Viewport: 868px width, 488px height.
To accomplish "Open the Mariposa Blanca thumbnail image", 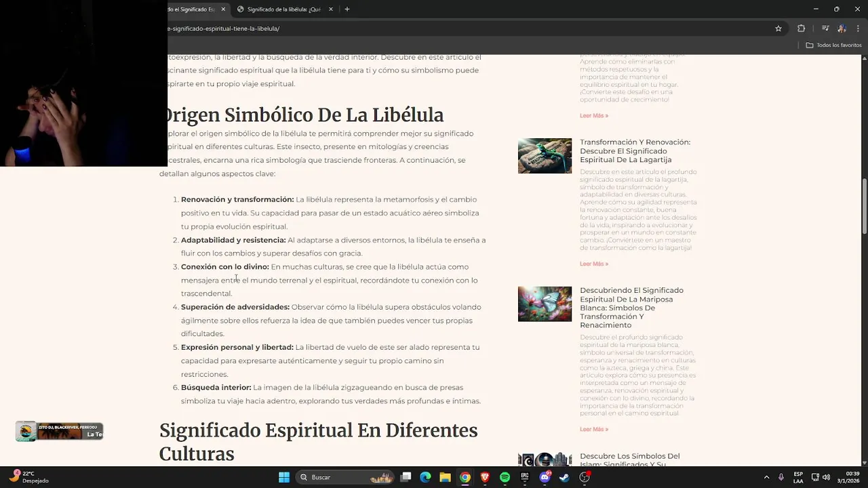I will click(x=545, y=304).
